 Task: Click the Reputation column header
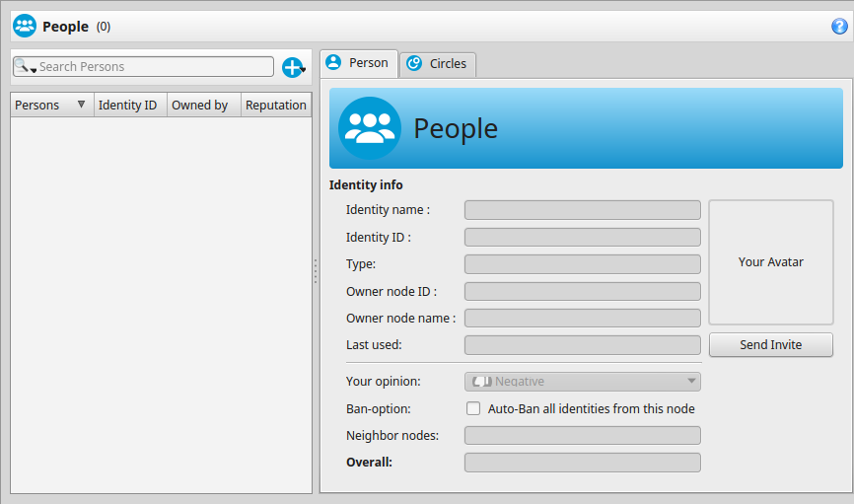[276, 105]
